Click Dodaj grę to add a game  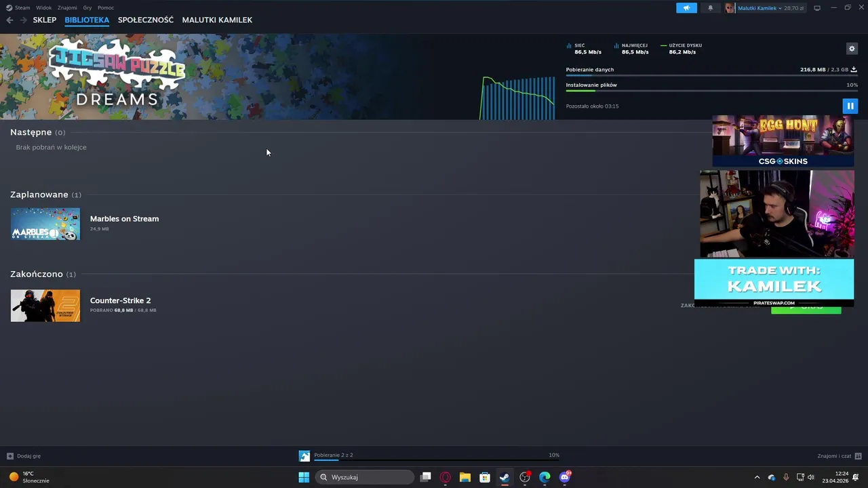pos(24,456)
